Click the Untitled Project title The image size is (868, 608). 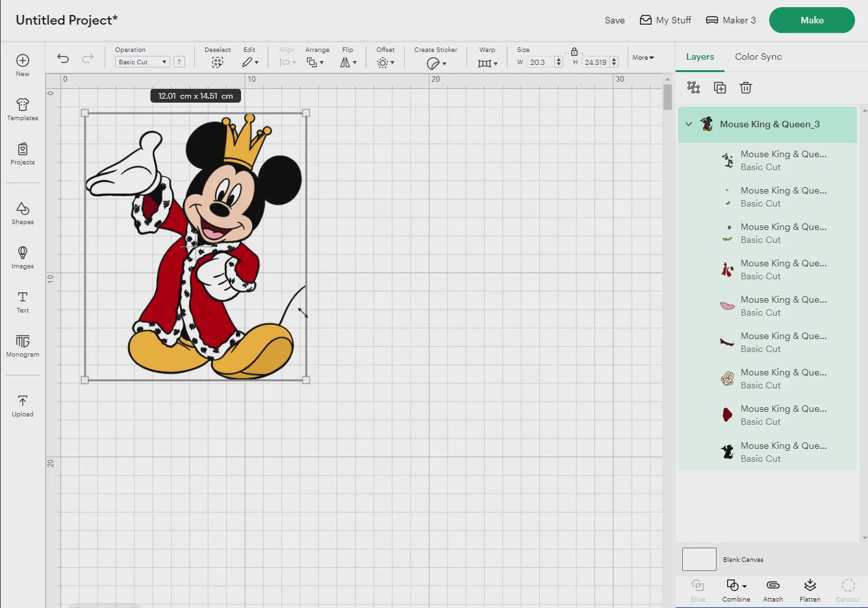point(67,20)
